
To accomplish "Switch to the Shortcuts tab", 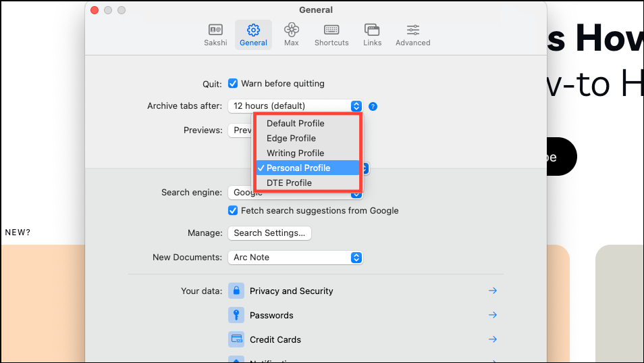I will 331,35.
